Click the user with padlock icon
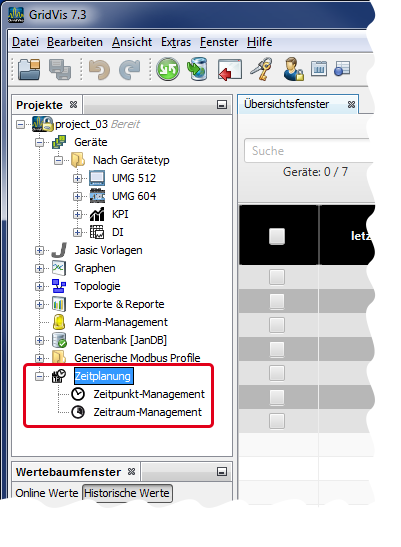This screenshot has height=547, width=401. coord(293,69)
